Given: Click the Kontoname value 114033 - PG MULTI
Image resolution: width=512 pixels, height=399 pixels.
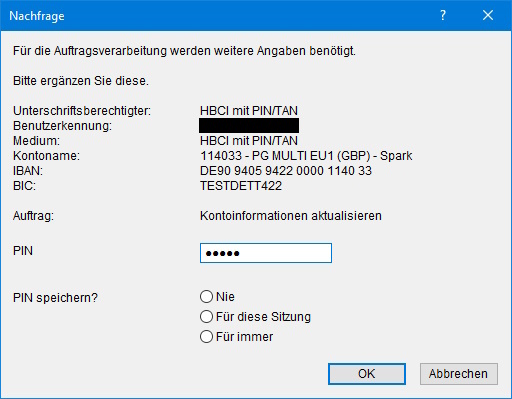Looking at the screenshot, I should coord(306,156).
